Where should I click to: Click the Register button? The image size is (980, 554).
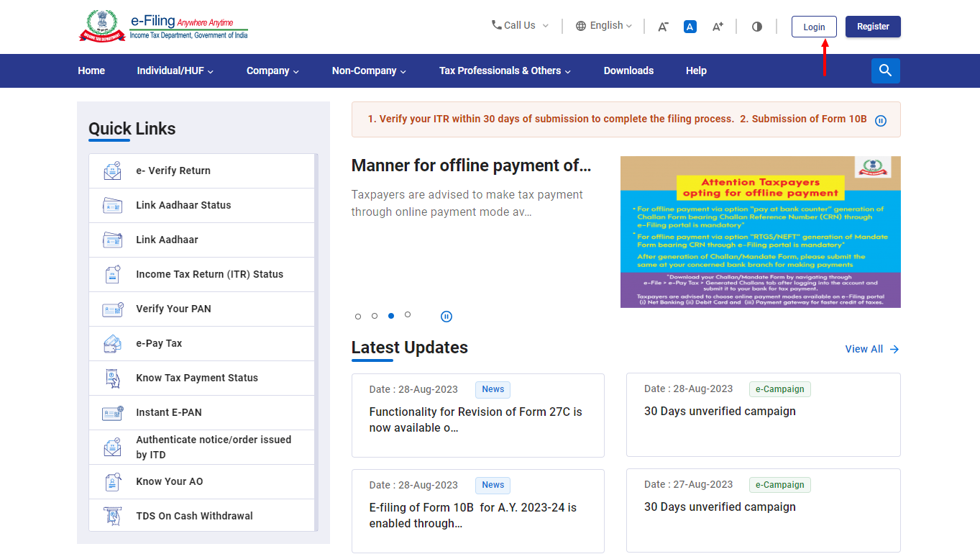click(873, 26)
